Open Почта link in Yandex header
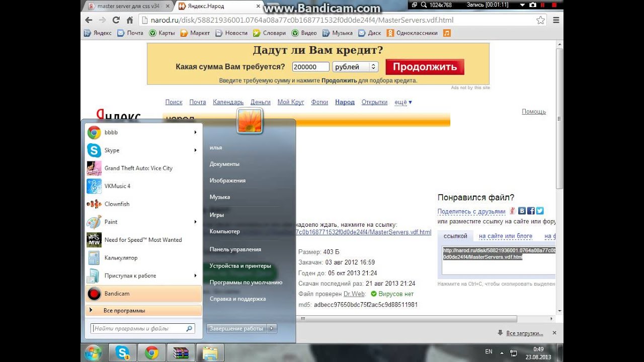This screenshot has height=362, width=644. (198, 102)
